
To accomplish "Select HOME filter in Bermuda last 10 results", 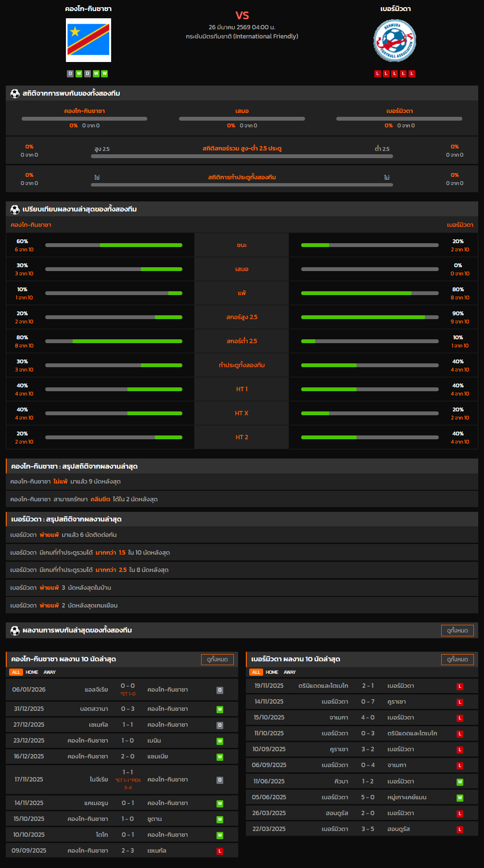I will click(272, 672).
